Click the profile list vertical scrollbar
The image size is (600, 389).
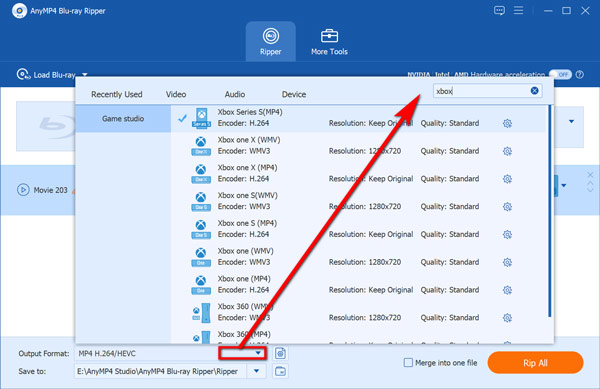549,211
